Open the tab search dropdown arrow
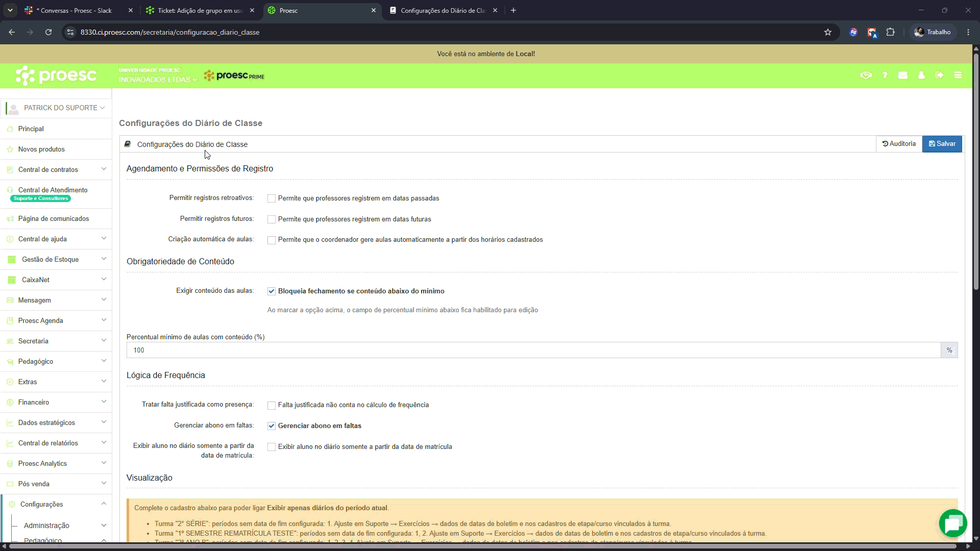 [x=10, y=10]
